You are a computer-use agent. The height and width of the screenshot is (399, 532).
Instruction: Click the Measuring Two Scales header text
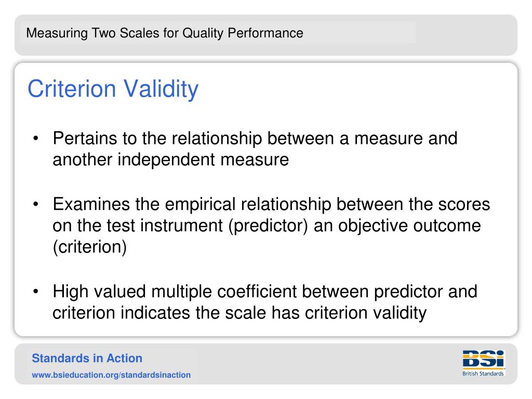(x=165, y=33)
